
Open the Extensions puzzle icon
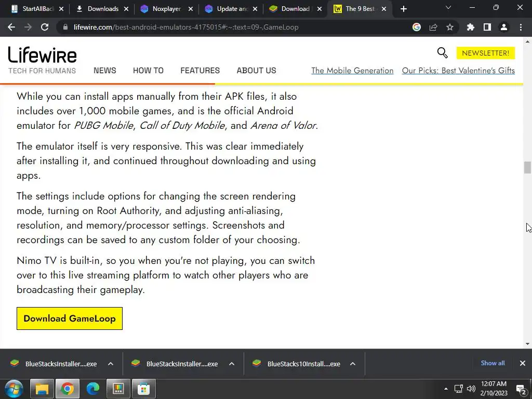(x=471, y=27)
